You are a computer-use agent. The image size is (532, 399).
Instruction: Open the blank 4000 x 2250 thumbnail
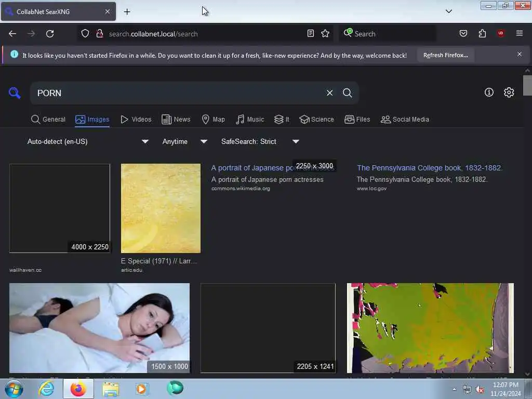pyautogui.click(x=60, y=208)
